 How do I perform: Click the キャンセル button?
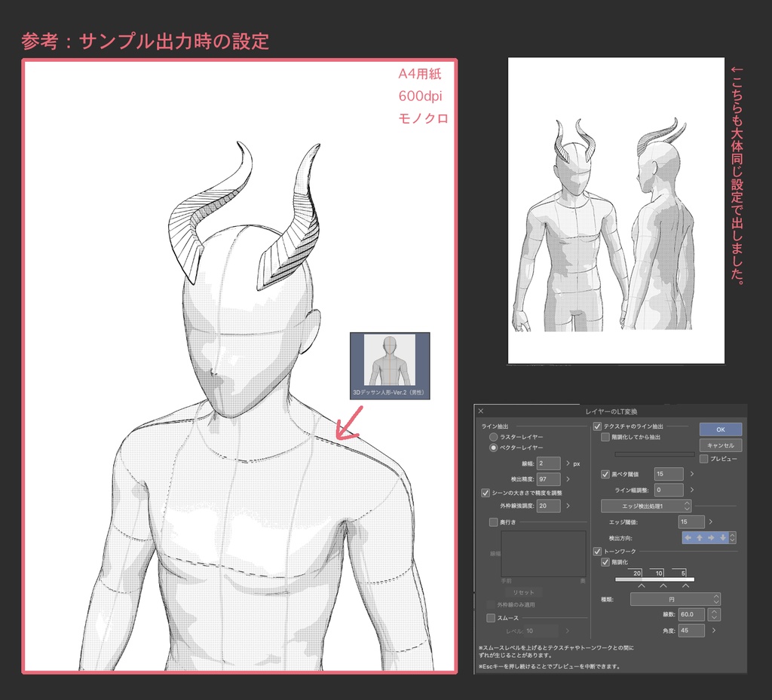tap(720, 445)
